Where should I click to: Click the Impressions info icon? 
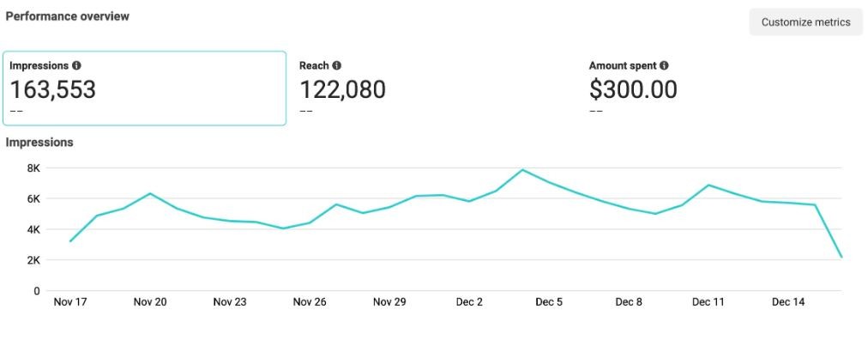coord(76,65)
